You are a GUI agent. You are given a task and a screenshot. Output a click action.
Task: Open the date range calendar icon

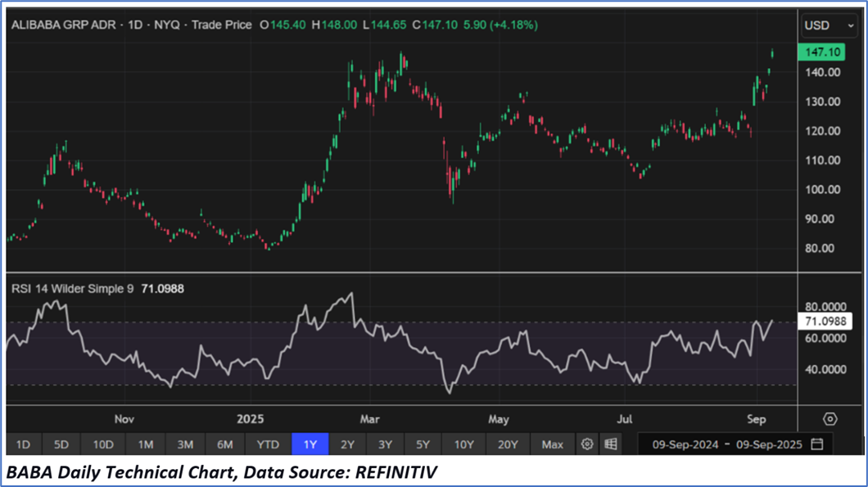817,444
